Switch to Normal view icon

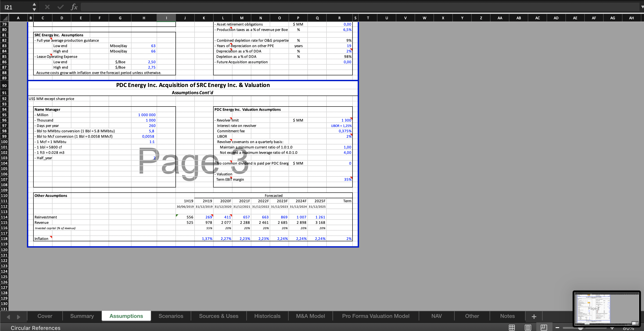pos(512,327)
